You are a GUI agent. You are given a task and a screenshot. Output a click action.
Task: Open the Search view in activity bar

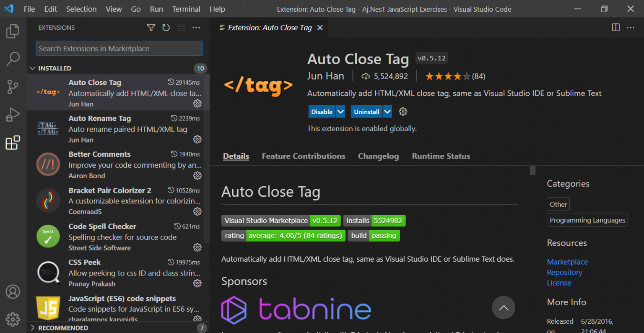13,59
